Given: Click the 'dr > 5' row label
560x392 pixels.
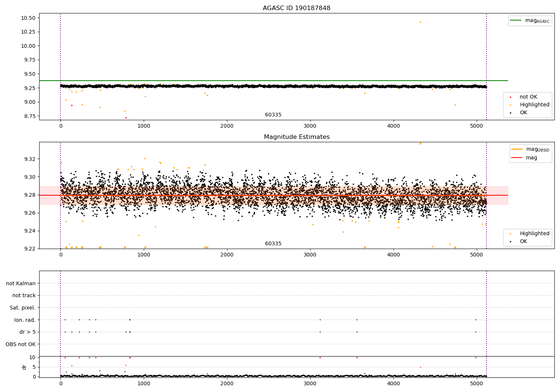Looking at the screenshot, I should (x=28, y=332).
